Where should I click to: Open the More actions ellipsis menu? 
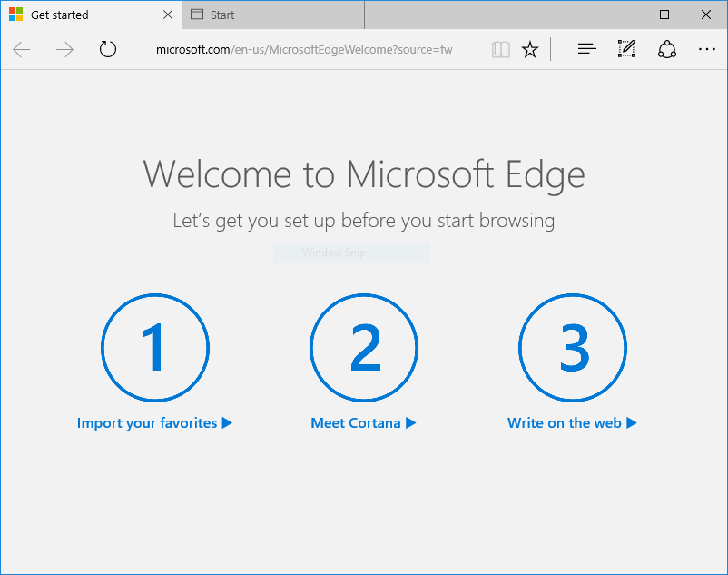click(706, 49)
